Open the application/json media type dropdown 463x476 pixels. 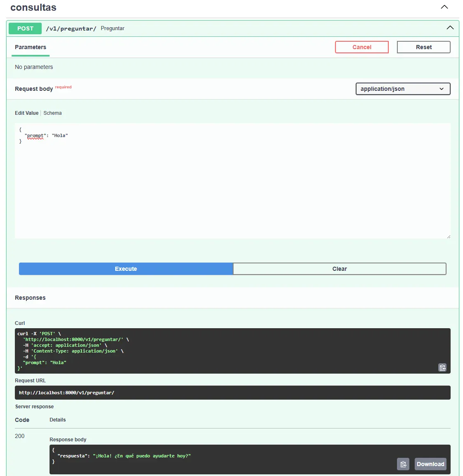point(403,88)
